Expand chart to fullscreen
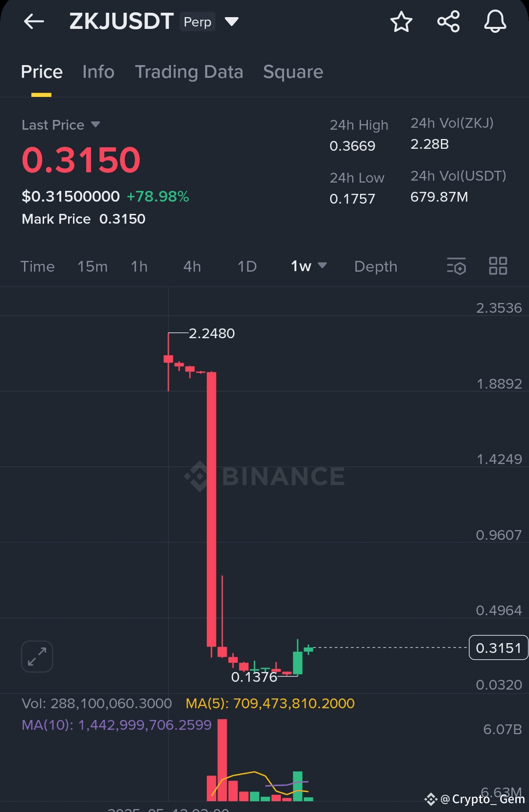 tap(37, 656)
